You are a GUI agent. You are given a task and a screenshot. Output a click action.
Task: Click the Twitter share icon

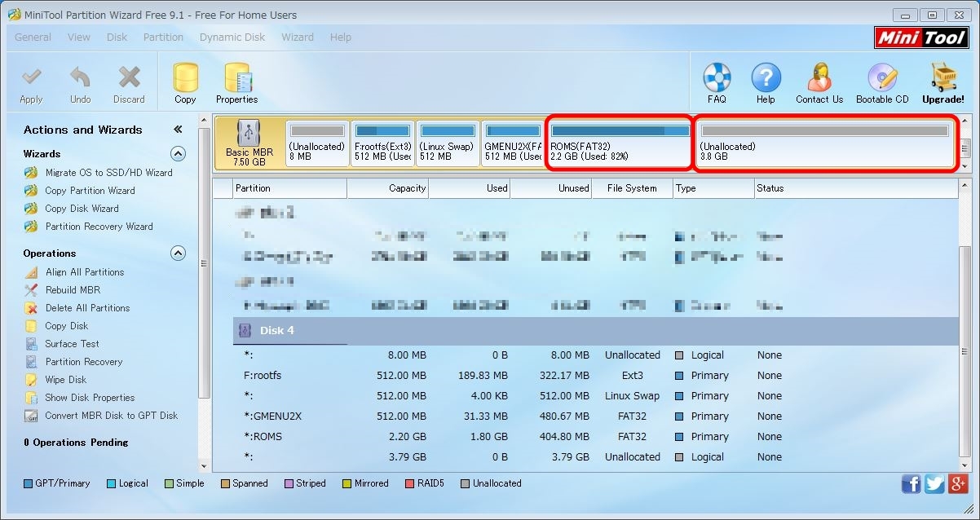pyautogui.click(x=934, y=484)
